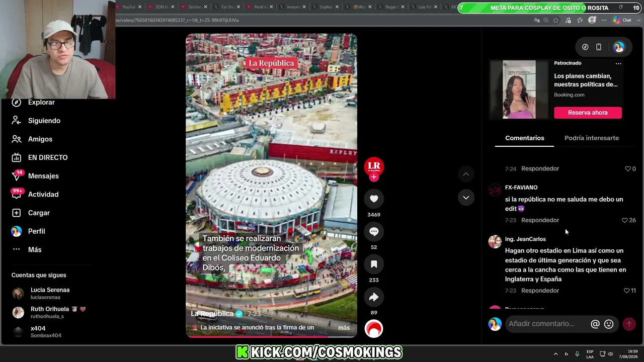Open La República profile name on video
This screenshot has height=362, width=644.
coord(212,314)
